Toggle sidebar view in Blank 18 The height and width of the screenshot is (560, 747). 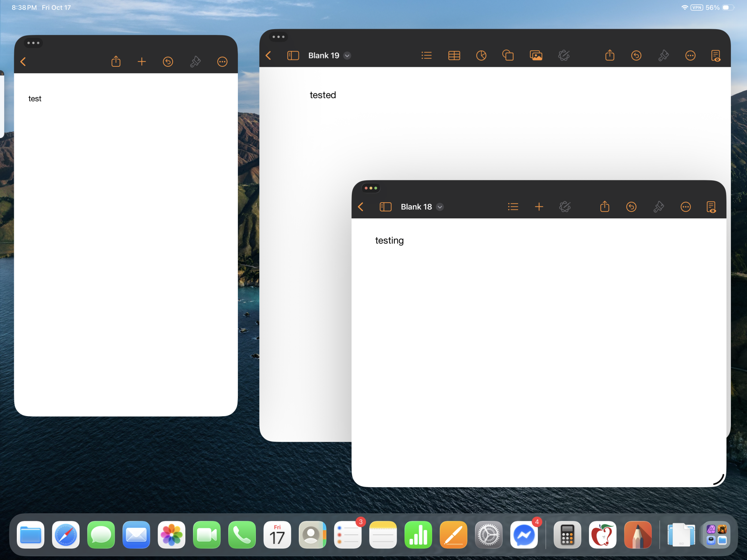pos(385,207)
